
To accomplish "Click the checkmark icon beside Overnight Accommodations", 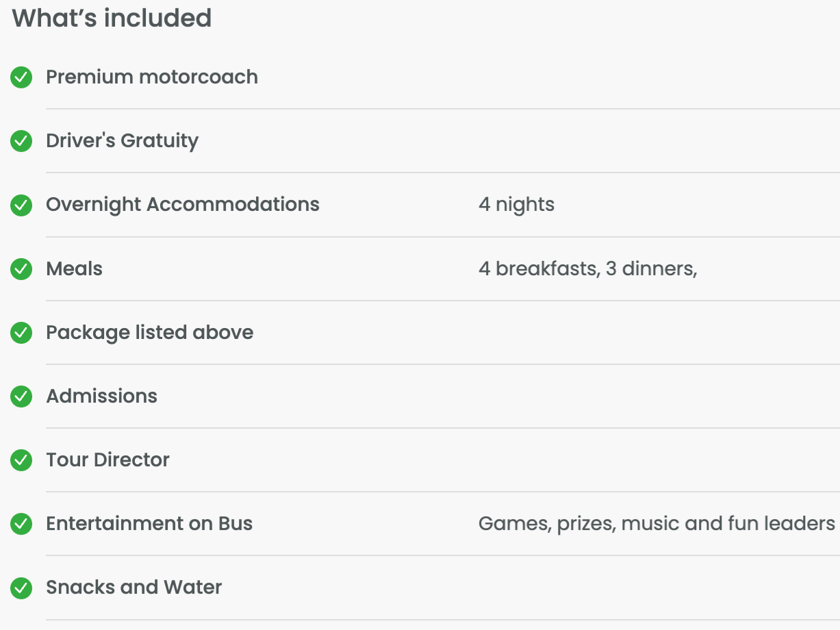I will (x=21, y=205).
